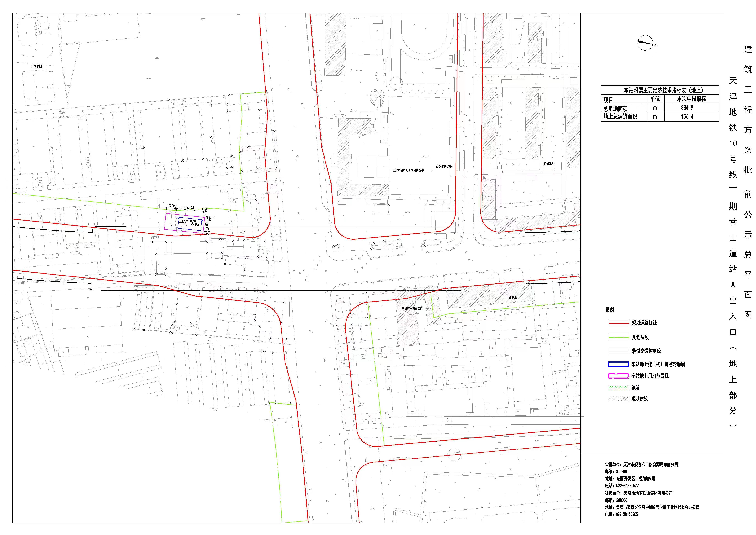Click the green dotted 绿篱 legend swatch
The width and height of the screenshot is (756, 535).
(x=618, y=388)
